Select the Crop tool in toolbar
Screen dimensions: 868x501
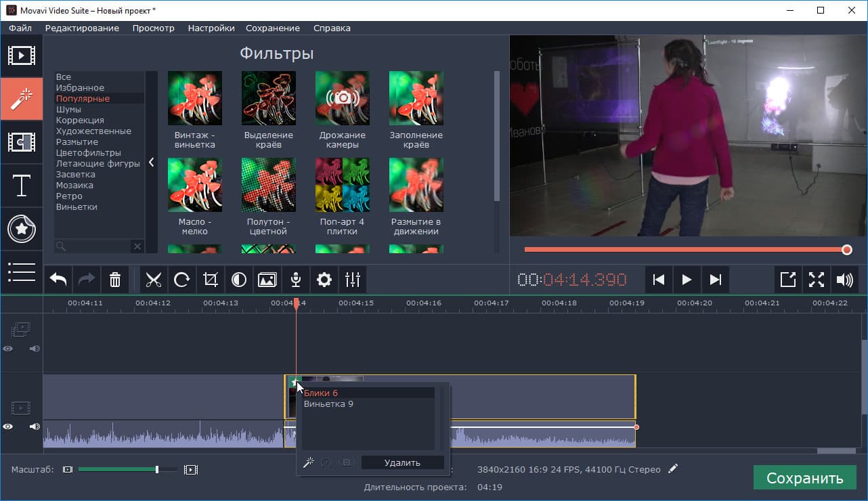pos(211,279)
